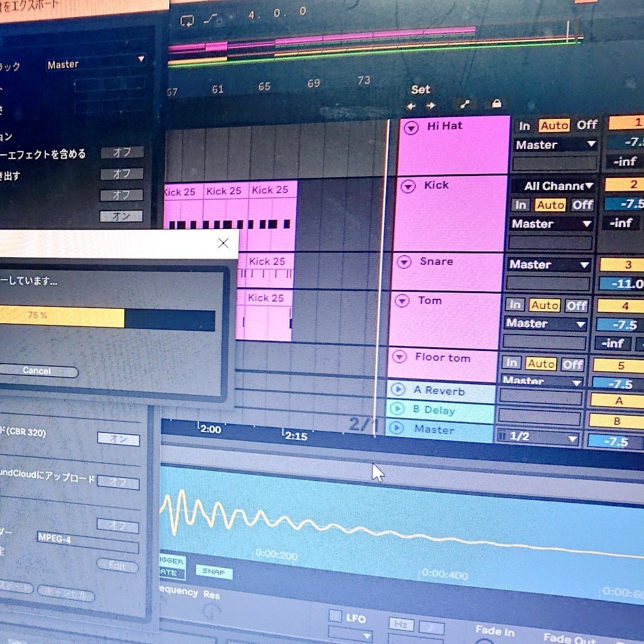Open Snare output Master dropdown
The image size is (644, 644).
pos(549,265)
